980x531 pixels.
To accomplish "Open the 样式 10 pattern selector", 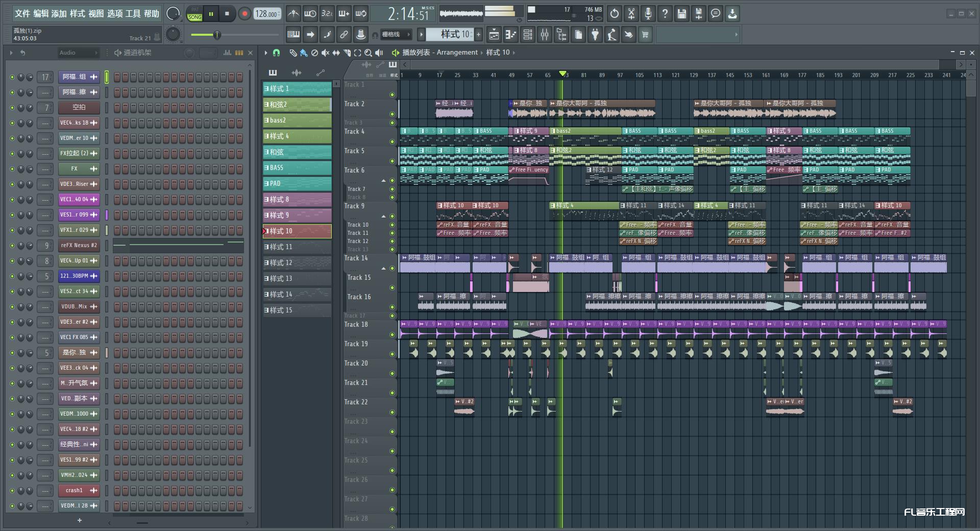I will [x=450, y=35].
